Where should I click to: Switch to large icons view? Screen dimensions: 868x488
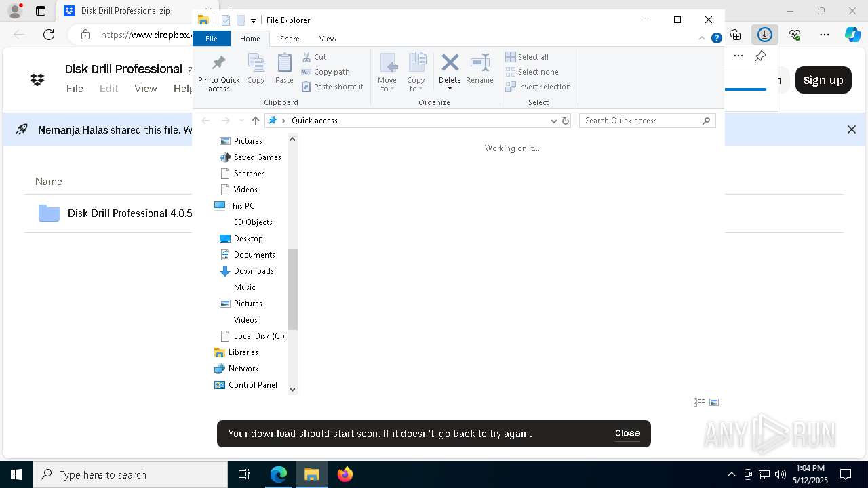[x=714, y=403]
